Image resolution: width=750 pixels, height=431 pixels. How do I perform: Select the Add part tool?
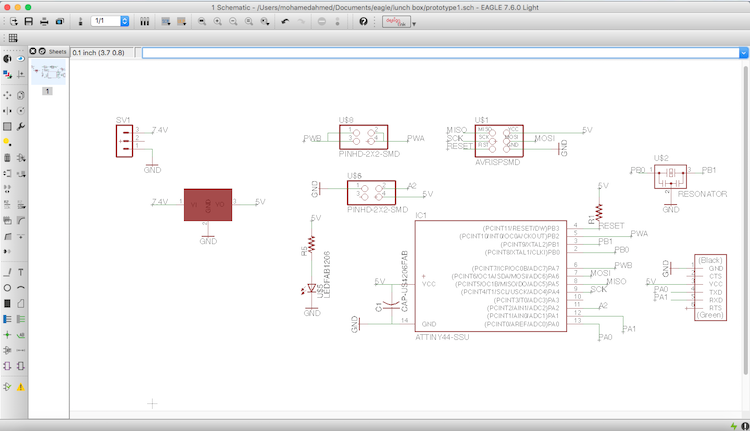tap(21, 158)
